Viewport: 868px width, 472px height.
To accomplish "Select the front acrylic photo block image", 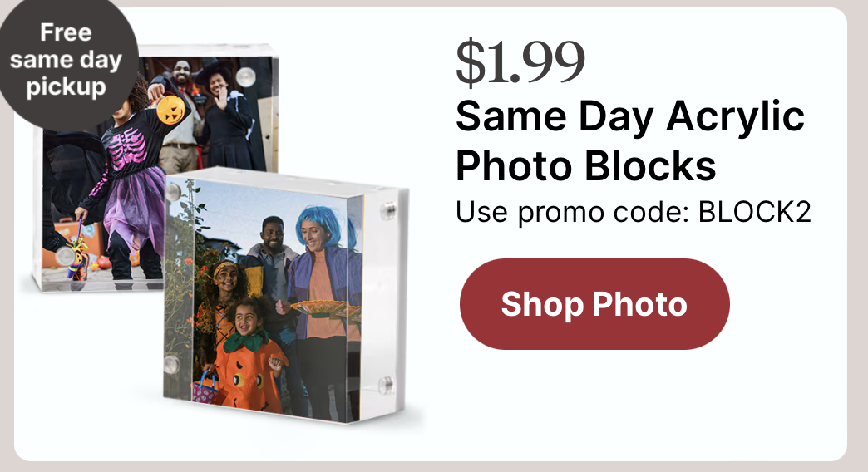I will [x=286, y=295].
